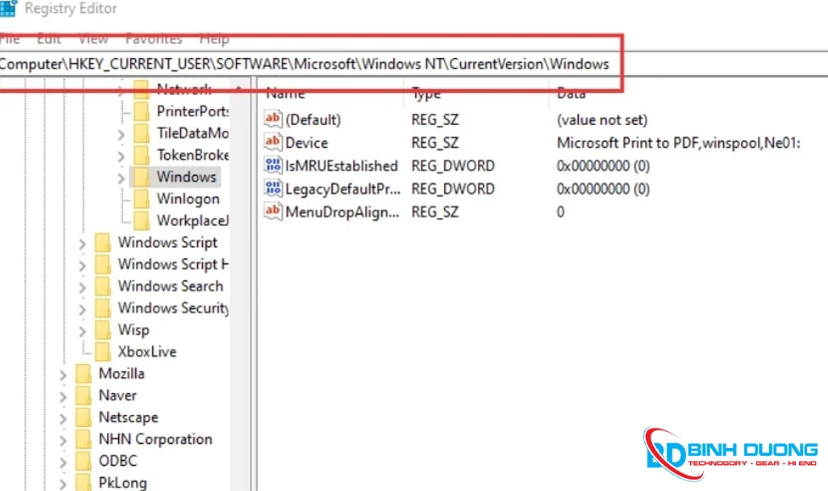Click the Netscape folder icon

coord(83,418)
